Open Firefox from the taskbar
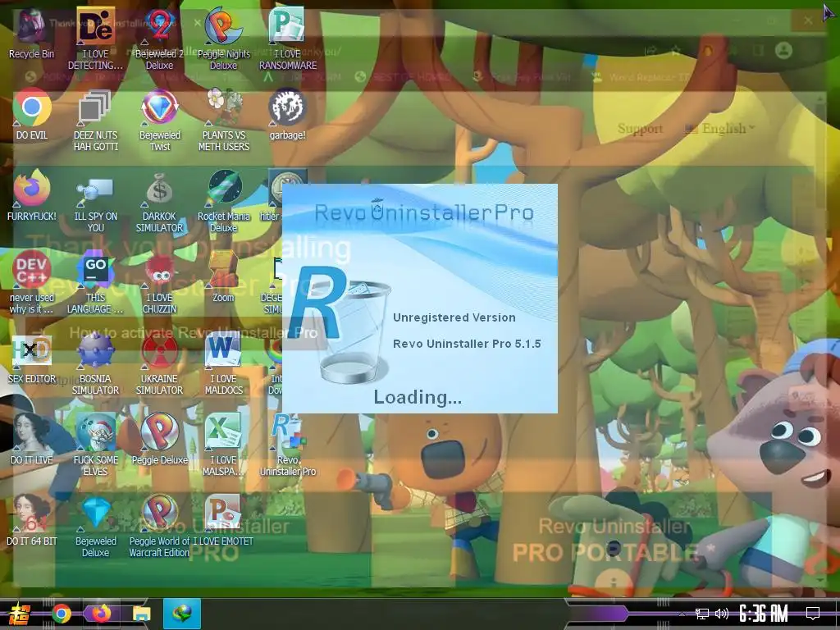 (x=101, y=614)
